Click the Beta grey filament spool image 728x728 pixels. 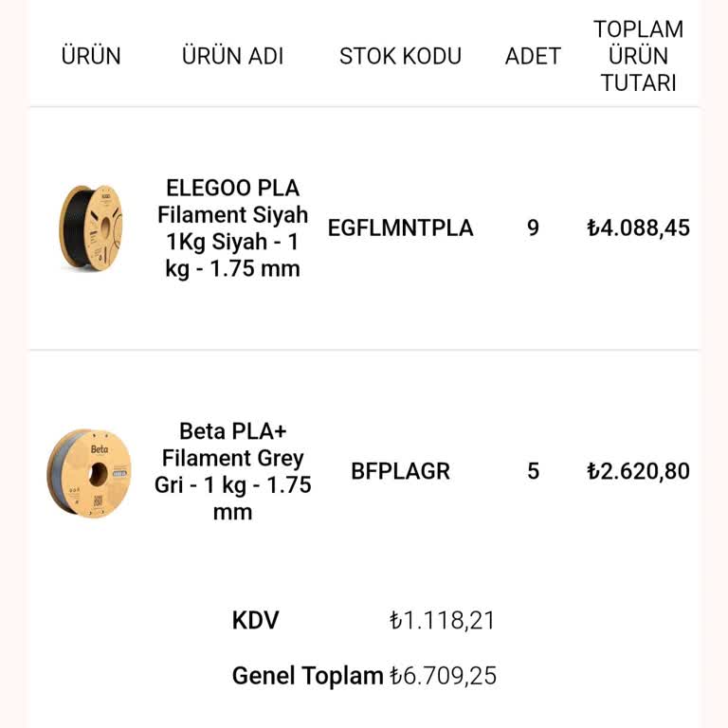click(x=90, y=471)
